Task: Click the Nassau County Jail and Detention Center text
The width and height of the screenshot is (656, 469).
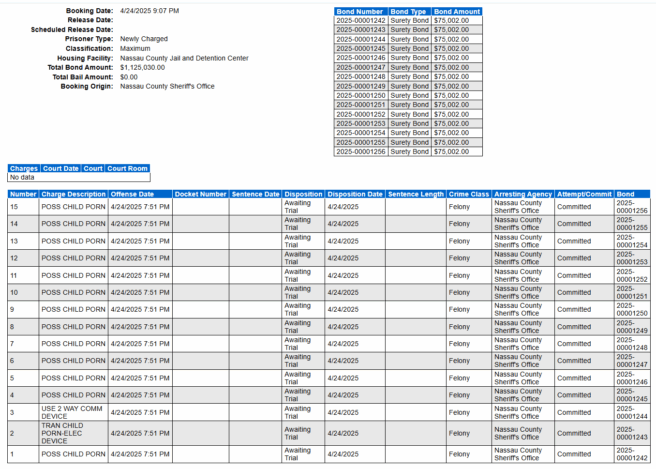Action: (184, 58)
